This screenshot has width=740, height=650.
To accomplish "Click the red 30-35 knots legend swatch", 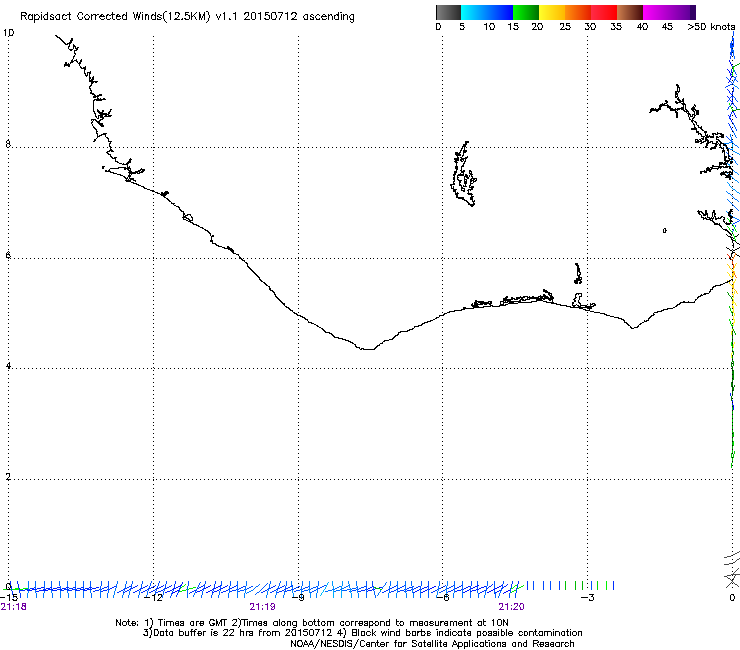I will click(604, 12).
